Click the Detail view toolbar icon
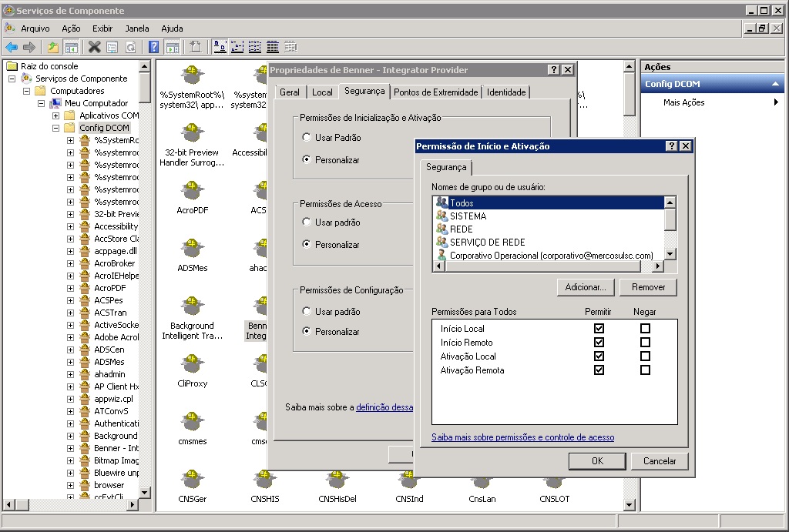The width and height of the screenshot is (789, 532). tap(273, 47)
